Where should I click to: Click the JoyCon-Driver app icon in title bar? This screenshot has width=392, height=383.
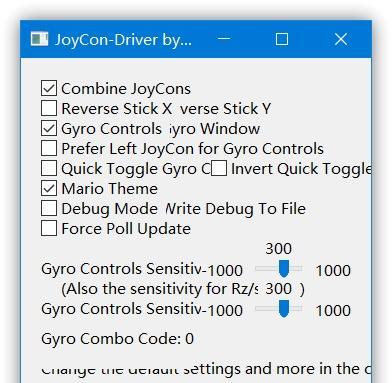point(39,39)
